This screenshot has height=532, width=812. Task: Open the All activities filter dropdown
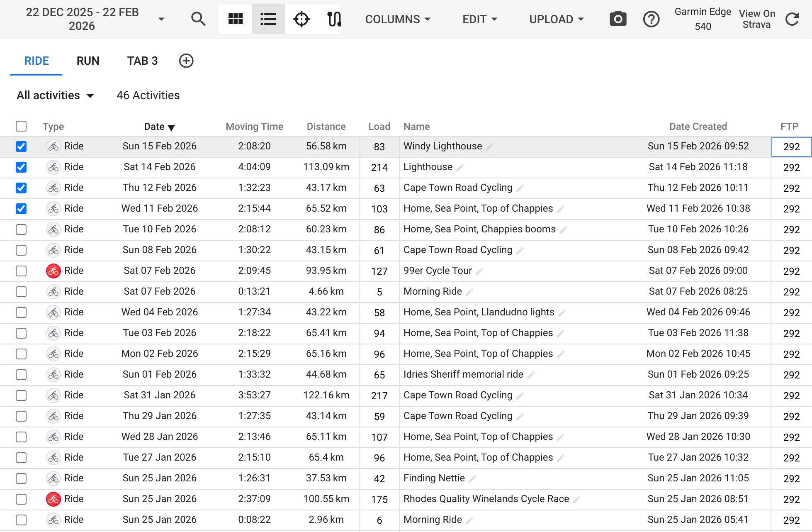55,95
